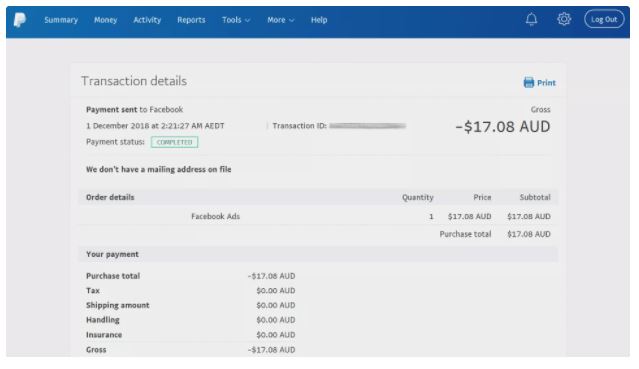Select the Facebook Ads item name
The height and width of the screenshot is (369, 639).
(x=216, y=217)
